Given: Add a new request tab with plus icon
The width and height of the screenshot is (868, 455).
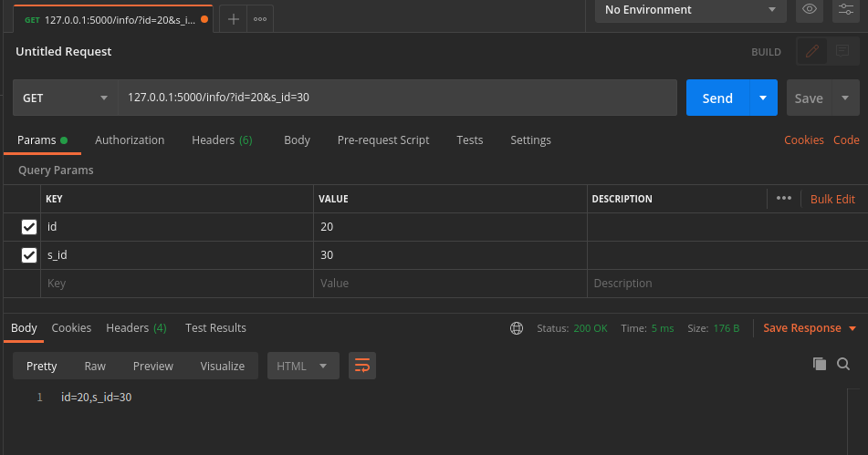Looking at the screenshot, I should (x=234, y=18).
